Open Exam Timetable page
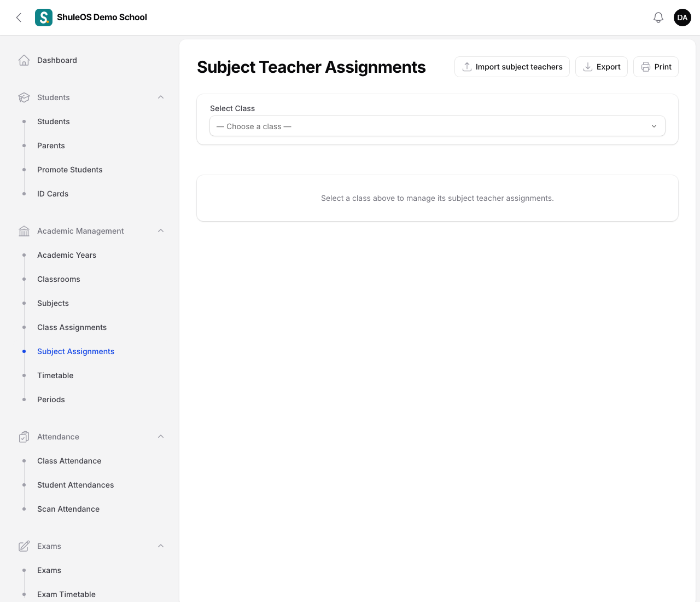Viewport: 700px width, 602px height. 66,594
